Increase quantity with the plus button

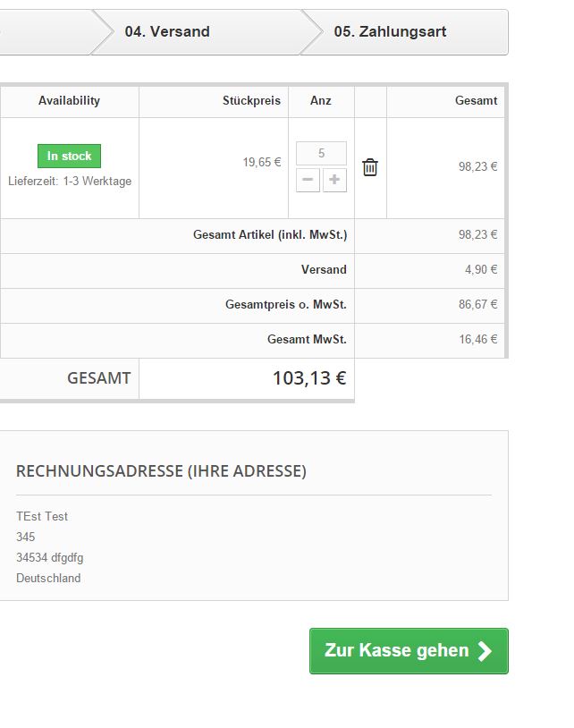point(335,180)
